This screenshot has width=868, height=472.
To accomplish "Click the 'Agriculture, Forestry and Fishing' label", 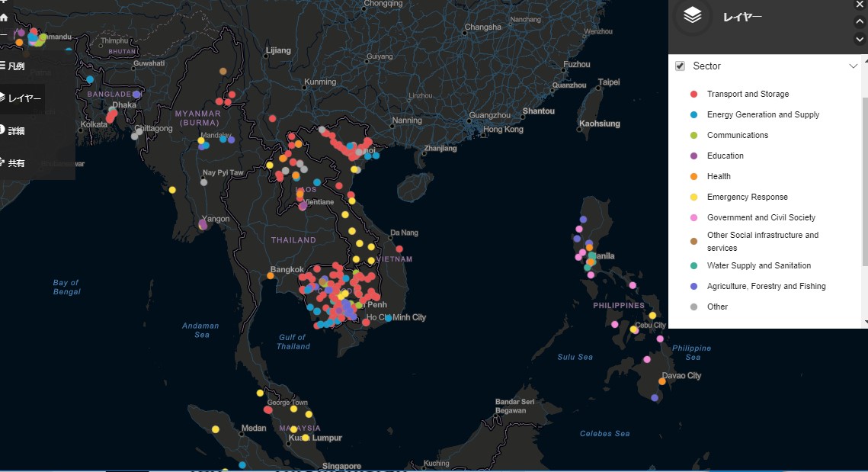I will click(766, 287).
